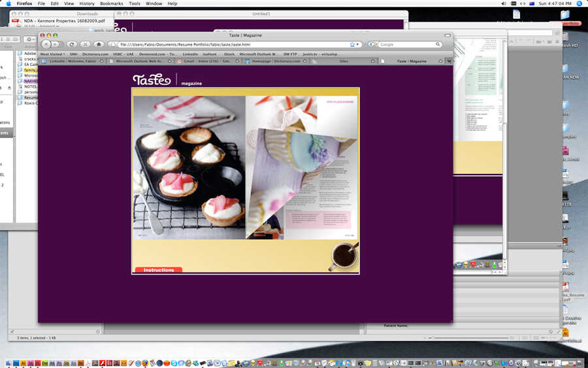The width and height of the screenshot is (588, 368).
Task: Open the Bookmarks menu
Action: click(111, 3)
